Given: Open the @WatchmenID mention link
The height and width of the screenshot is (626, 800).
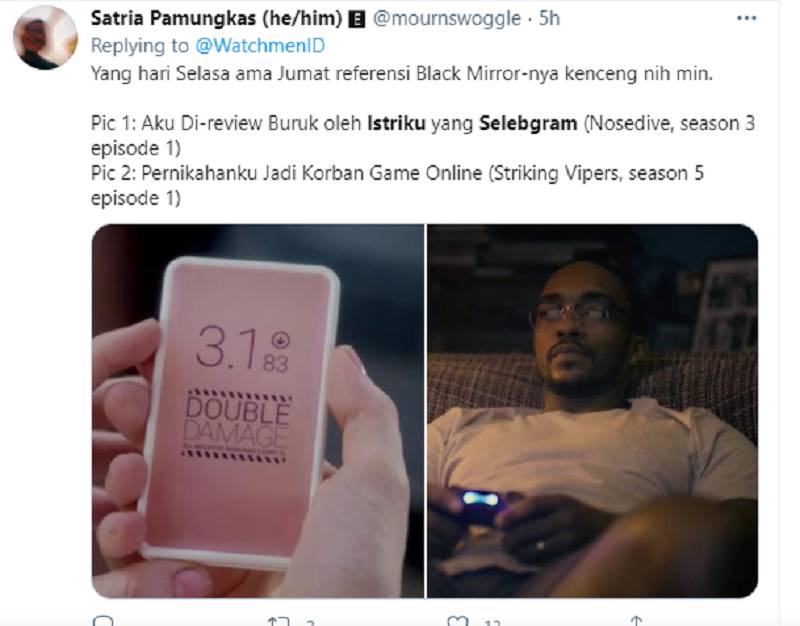Looking at the screenshot, I should [x=260, y=45].
